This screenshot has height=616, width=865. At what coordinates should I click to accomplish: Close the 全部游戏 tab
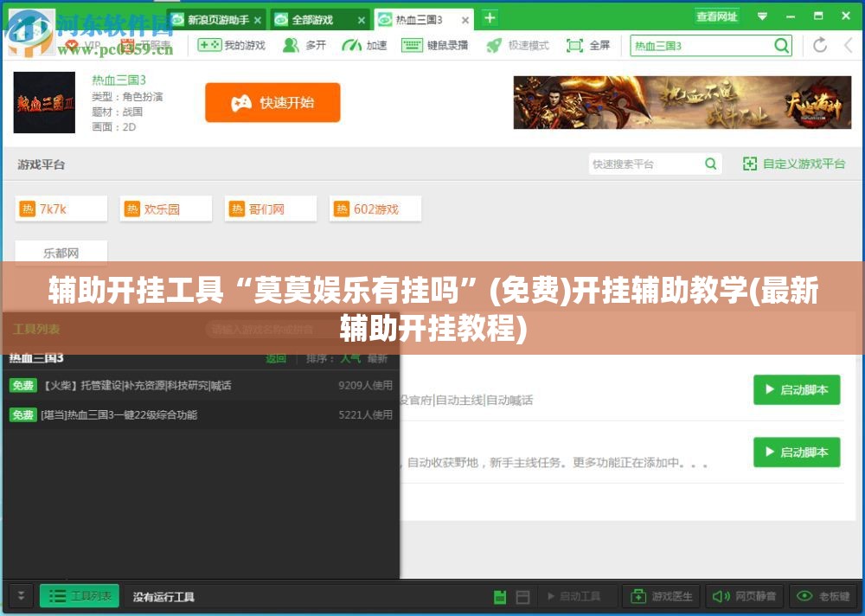point(362,21)
